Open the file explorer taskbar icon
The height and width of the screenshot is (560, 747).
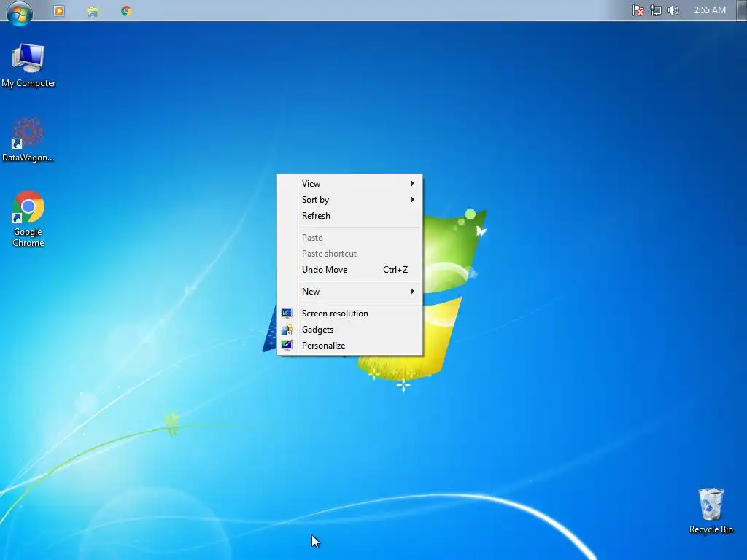[93, 11]
